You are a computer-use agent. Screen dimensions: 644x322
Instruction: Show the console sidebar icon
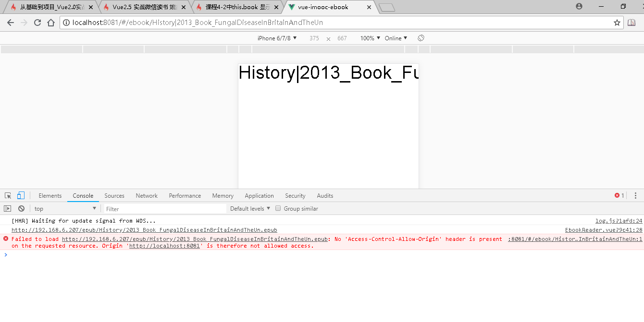point(7,208)
